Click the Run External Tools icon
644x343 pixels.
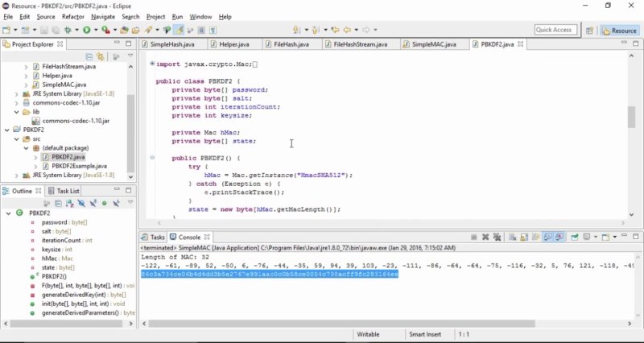click(x=105, y=30)
